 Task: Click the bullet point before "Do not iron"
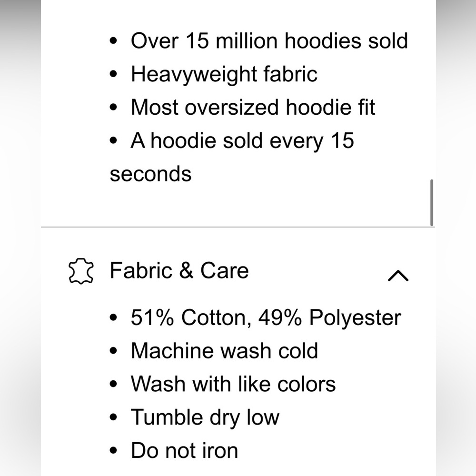(113, 451)
